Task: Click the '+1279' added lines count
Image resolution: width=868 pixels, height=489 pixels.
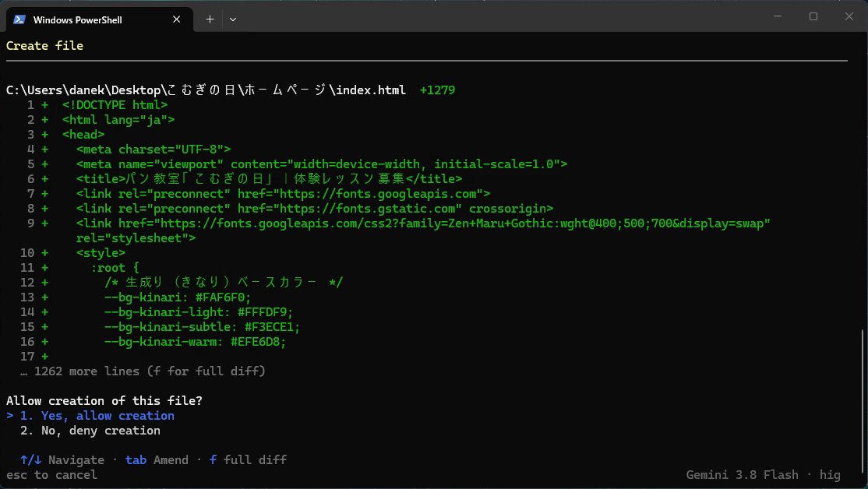Action: pos(437,90)
